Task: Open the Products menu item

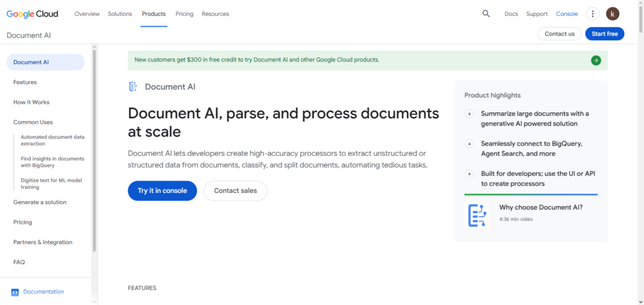Action: [153, 14]
